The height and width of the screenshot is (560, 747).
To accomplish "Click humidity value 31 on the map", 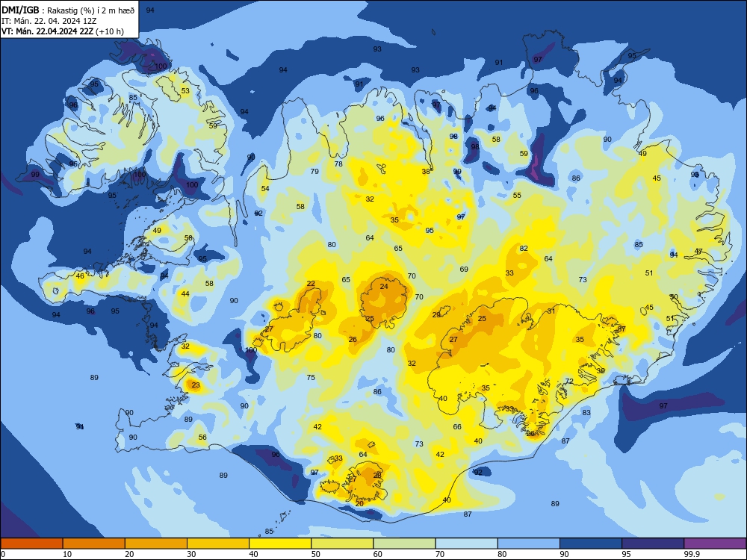I will [551, 311].
